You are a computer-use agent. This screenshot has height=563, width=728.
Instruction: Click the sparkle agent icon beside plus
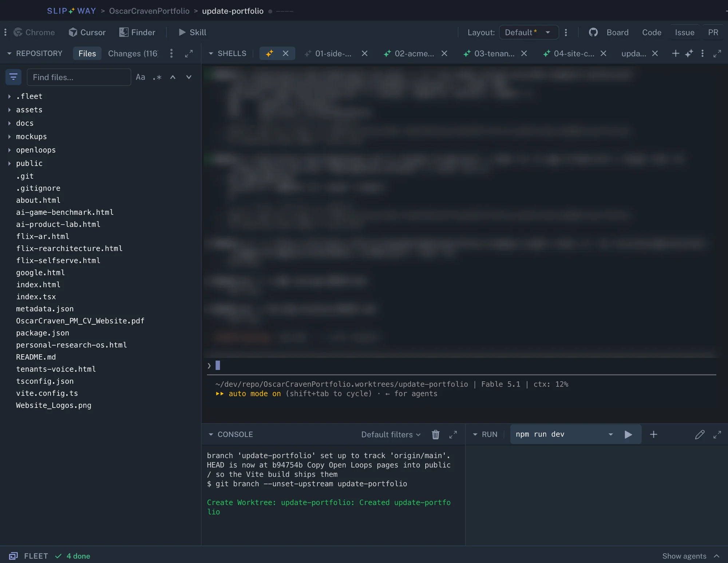tap(689, 54)
